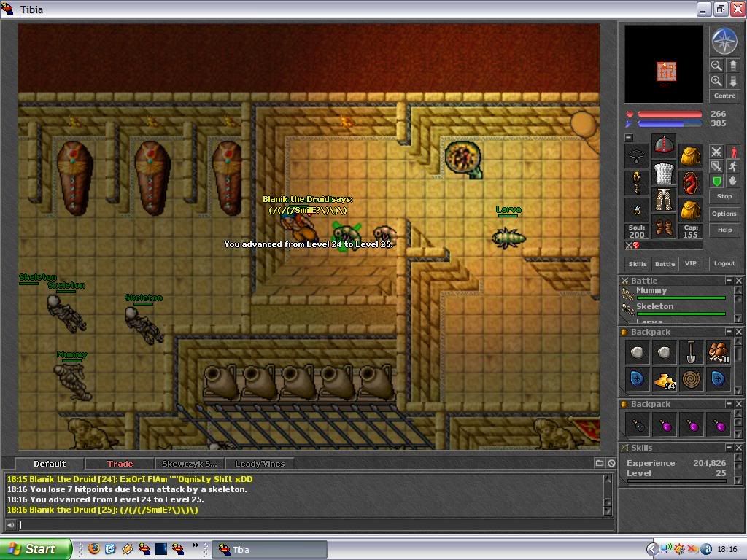Select the ham stack of 8

[x=718, y=352]
